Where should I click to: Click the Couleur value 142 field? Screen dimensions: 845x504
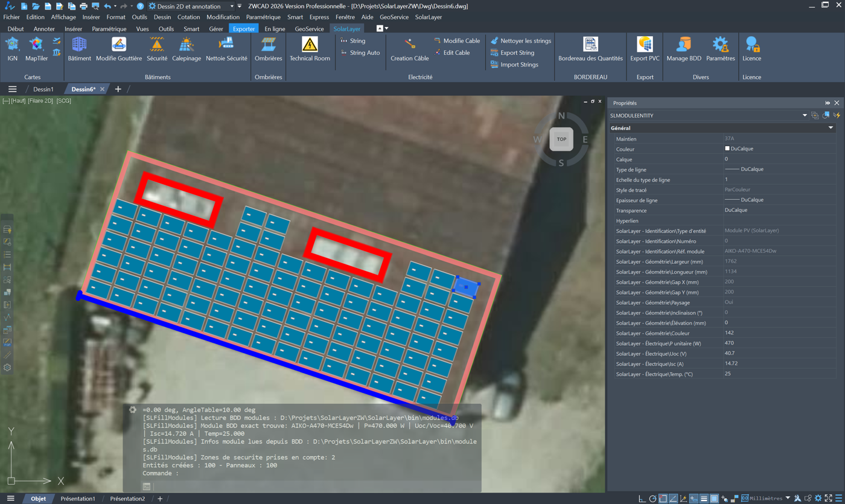(779, 333)
